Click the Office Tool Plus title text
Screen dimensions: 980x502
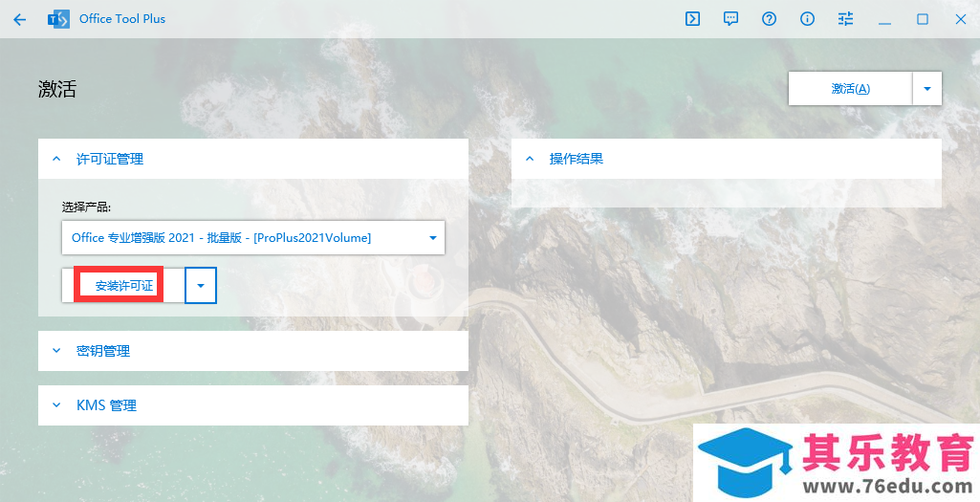[x=122, y=19]
